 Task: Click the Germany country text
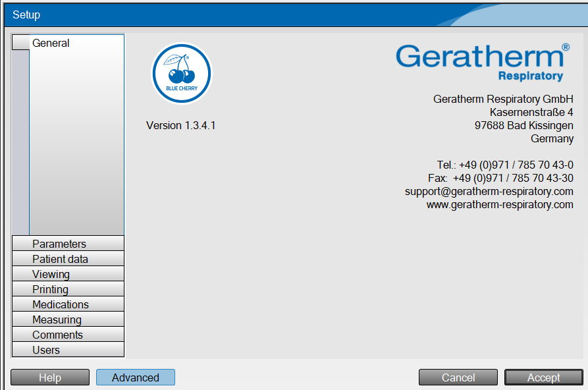(x=552, y=139)
